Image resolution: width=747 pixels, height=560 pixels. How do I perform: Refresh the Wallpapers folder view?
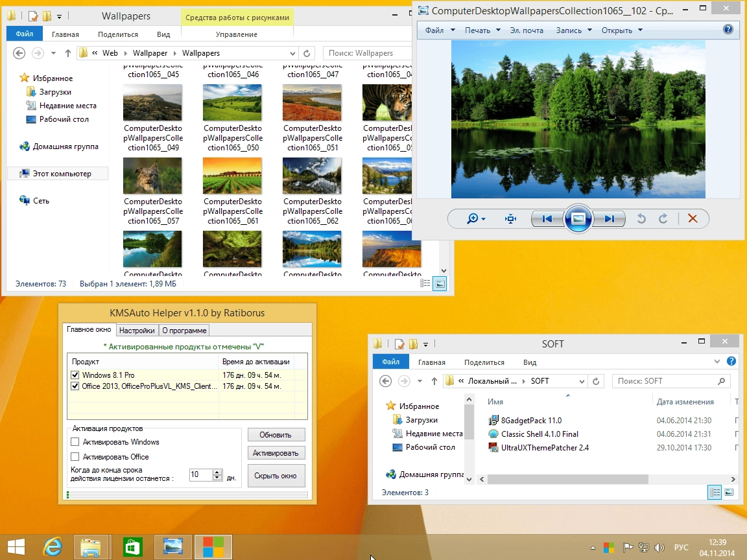307,53
